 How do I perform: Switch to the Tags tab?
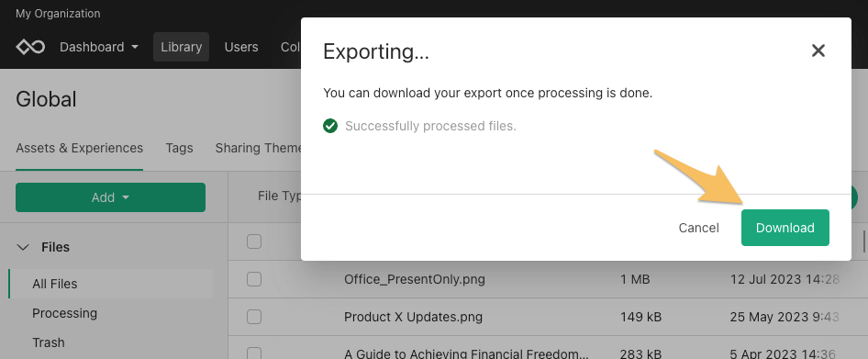pos(179,148)
